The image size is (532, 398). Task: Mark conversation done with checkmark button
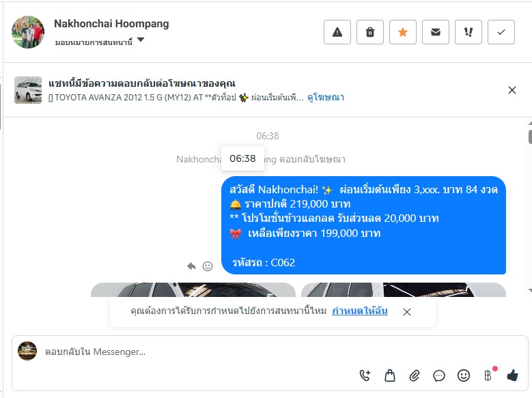coord(501,32)
